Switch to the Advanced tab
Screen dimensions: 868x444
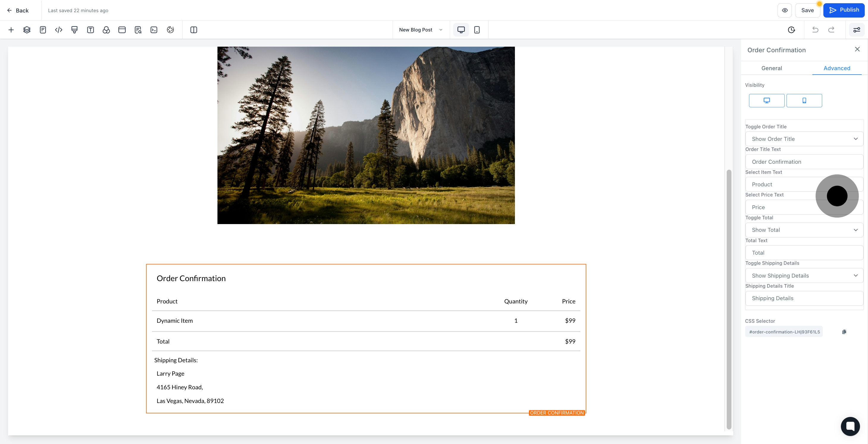tap(837, 68)
